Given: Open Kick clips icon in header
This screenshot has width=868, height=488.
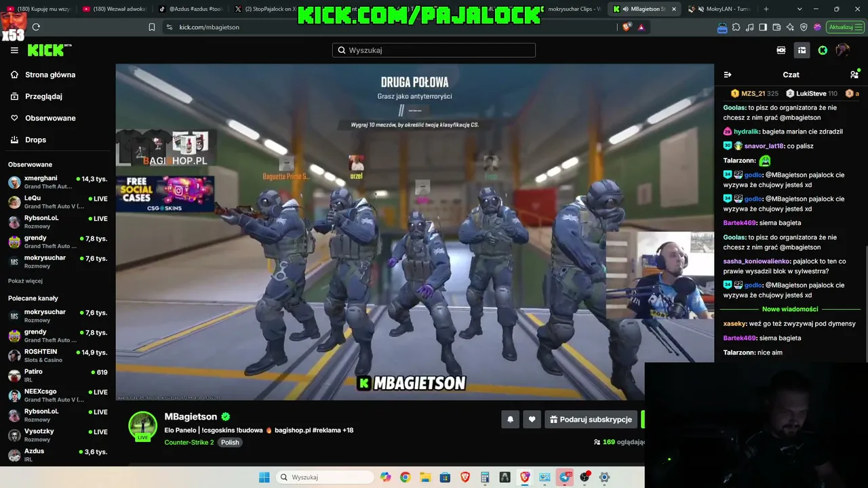Looking at the screenshot, I should [x=781, y=50].
